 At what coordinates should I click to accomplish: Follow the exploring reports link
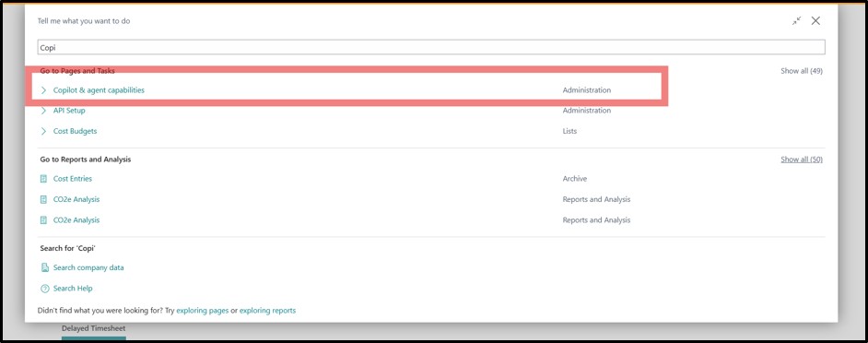[x=267, y=311]
